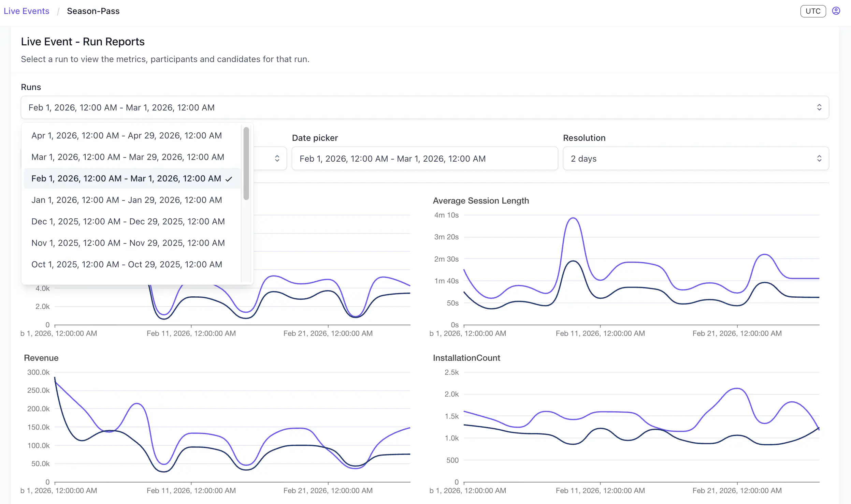
Task: Select the Oct 1, 2025 run option
Action: (127, 264)
